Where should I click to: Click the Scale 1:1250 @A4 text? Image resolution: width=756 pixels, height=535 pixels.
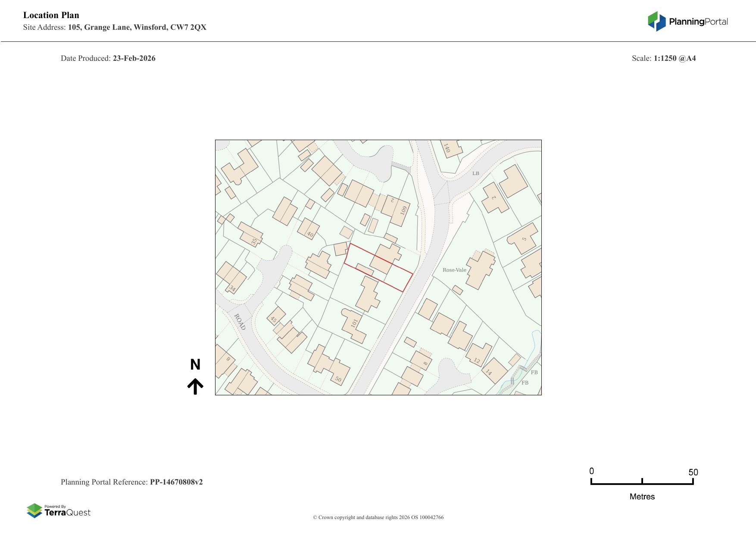(x=663, y=58)
